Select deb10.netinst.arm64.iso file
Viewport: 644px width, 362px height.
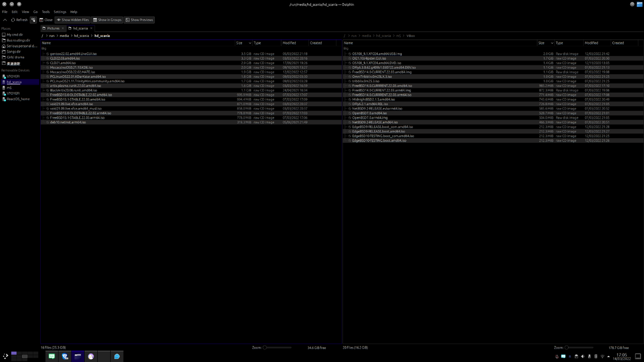[68, 122]
